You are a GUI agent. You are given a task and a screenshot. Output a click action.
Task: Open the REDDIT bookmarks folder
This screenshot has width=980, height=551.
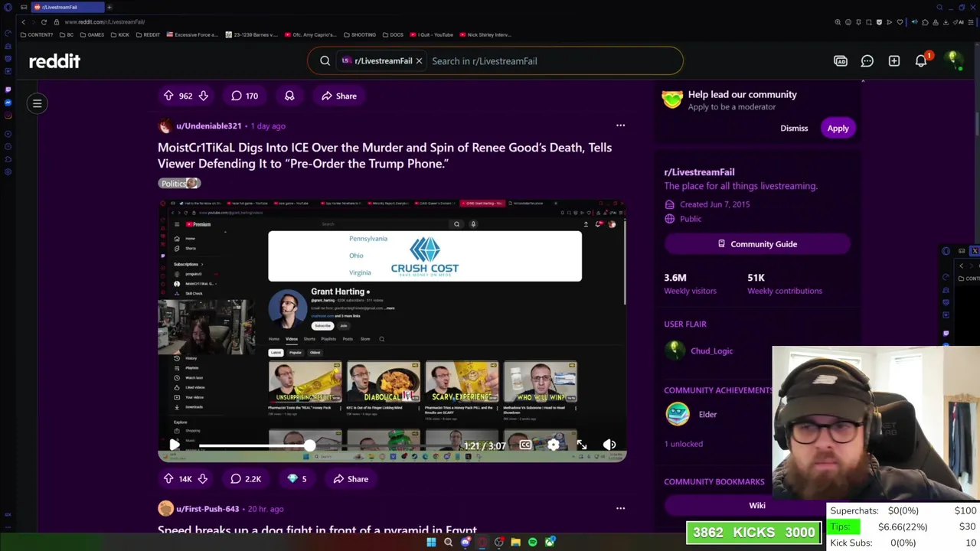pyautogui.click(x=148, y=34)
